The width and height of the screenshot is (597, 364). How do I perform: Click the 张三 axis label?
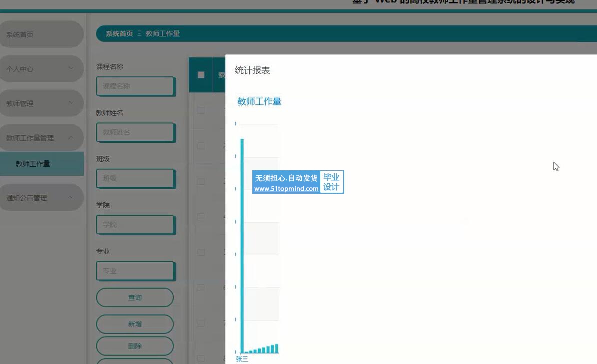coord(242,359)
